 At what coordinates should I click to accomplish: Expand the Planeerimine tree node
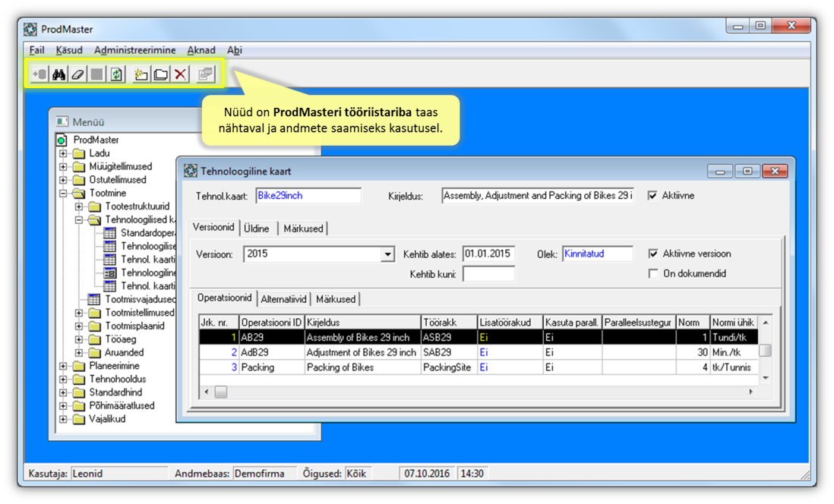[63, 366]
